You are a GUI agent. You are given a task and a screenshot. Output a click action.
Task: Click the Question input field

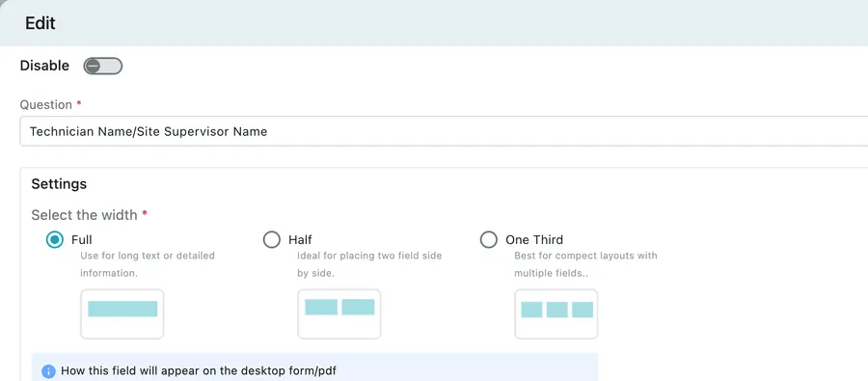click(x=444, y=131)
